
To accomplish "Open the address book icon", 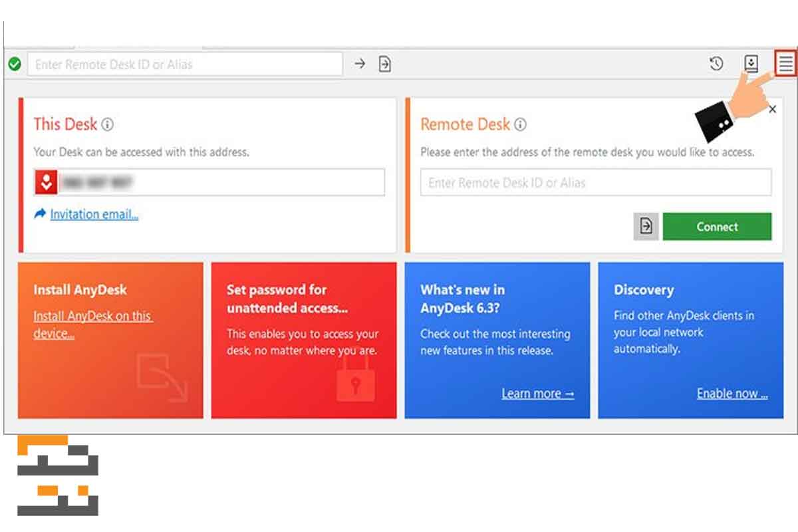I will pyautogui.click(x=751, y=64).
